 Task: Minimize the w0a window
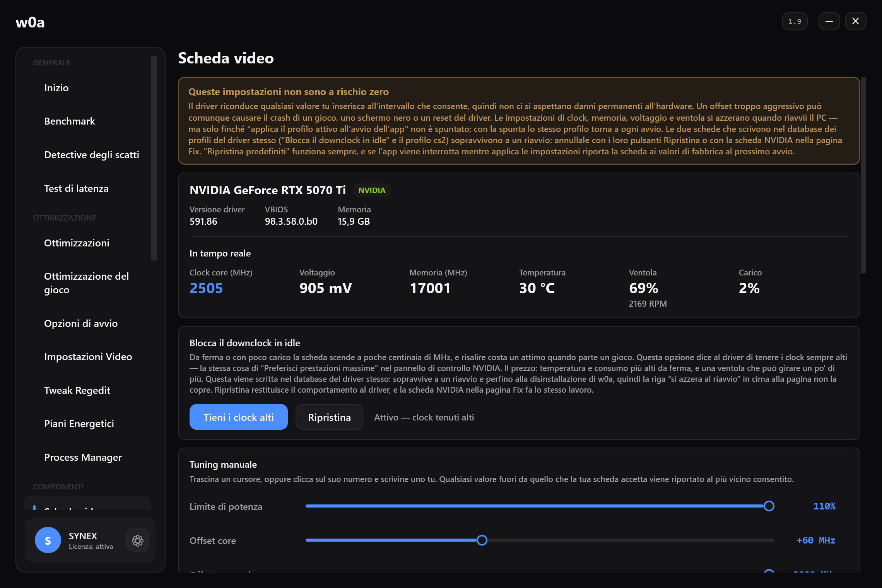[829, 21]
